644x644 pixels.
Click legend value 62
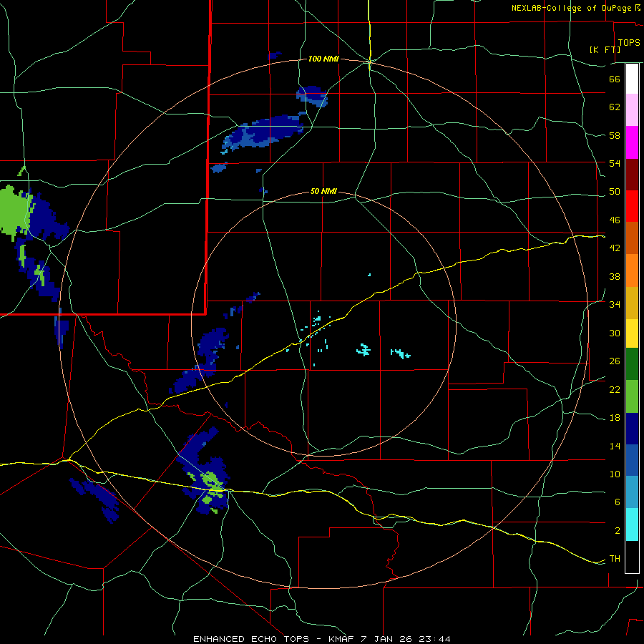pos(615,107)
